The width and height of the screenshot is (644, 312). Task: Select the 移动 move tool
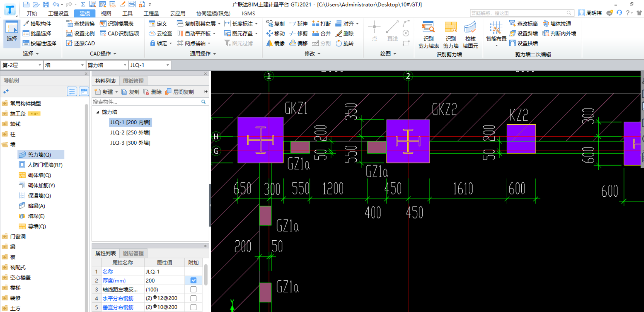[275, 33]
